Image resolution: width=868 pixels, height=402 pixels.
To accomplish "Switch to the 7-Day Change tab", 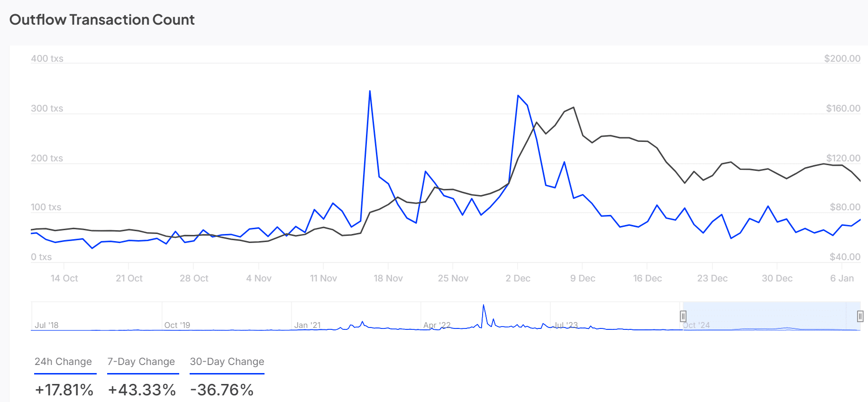I will point(141,362).
